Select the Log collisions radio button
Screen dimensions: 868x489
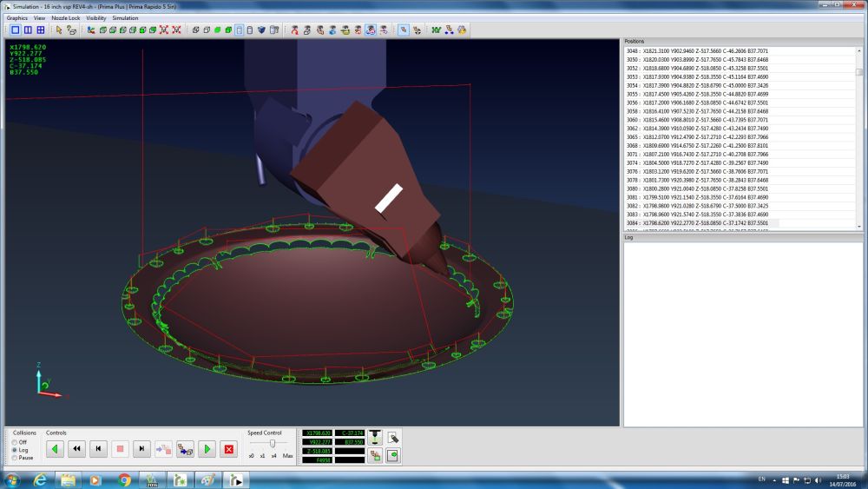coord(14,450)
